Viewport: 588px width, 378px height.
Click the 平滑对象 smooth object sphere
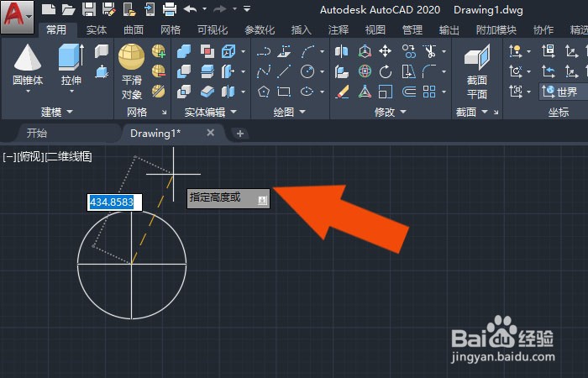click(131, 71)
